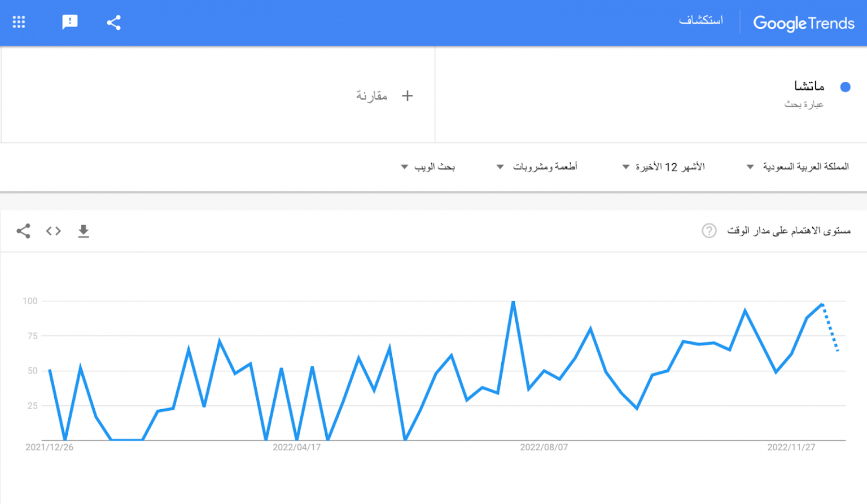Open help icon beside chart title

click(x=709, y=230)
